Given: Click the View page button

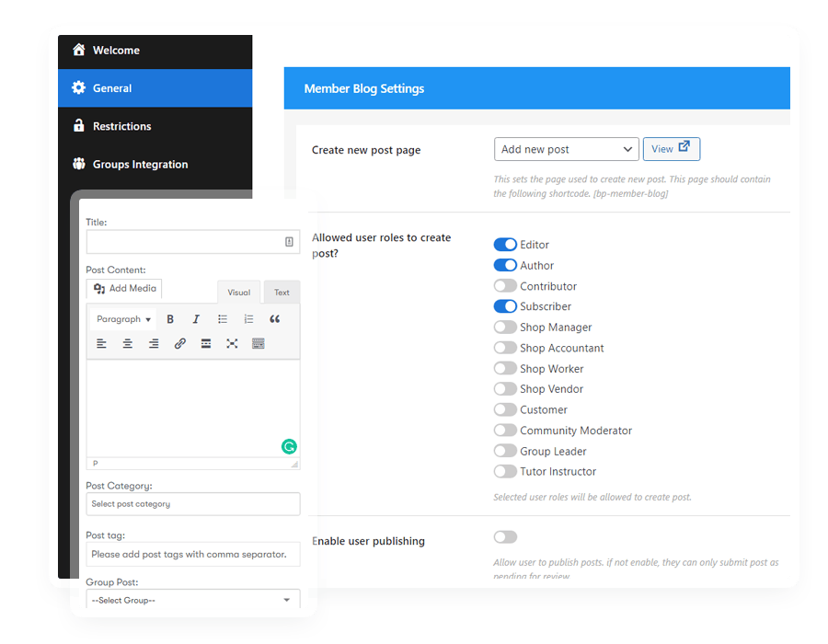Looking at the screenshot, I should click(x=671, y=149).
